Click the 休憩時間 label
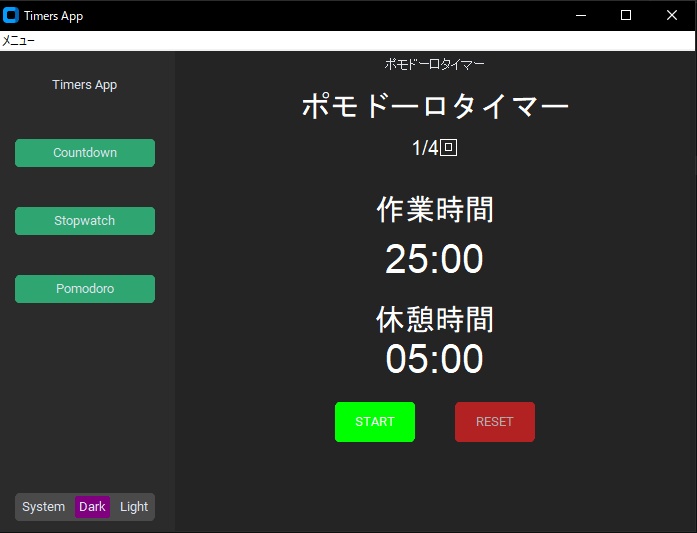Screen dimensions: 697x533 435,319
